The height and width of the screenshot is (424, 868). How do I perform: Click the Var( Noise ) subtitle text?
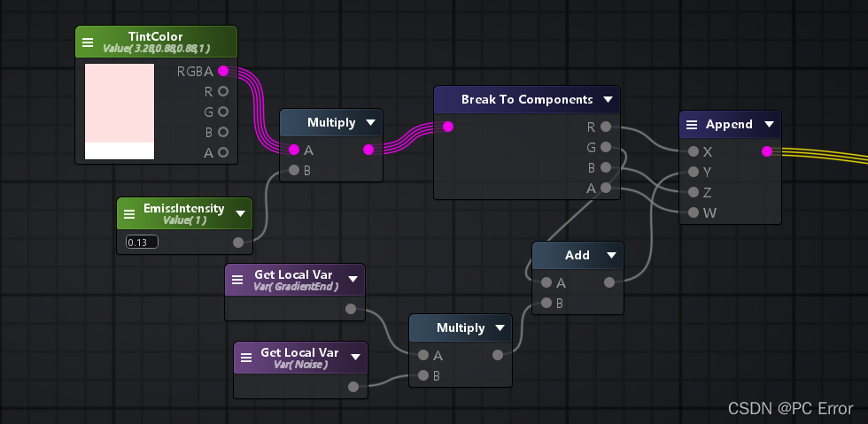300,364
